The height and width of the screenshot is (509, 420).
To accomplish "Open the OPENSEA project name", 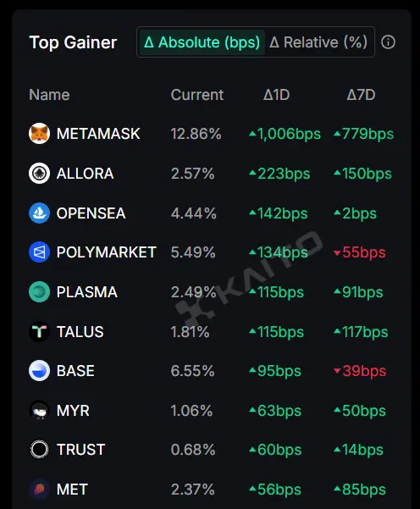I will point(91,213).
